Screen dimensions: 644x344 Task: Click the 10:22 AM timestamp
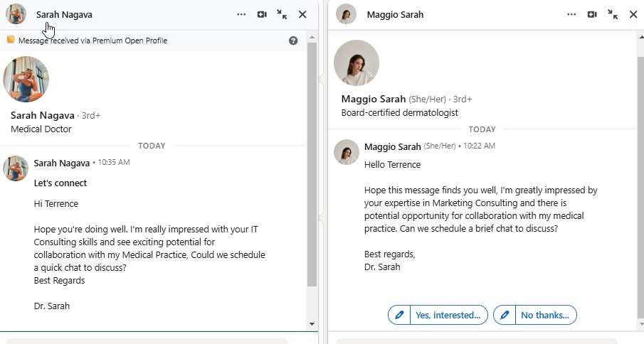coord(480,146)
